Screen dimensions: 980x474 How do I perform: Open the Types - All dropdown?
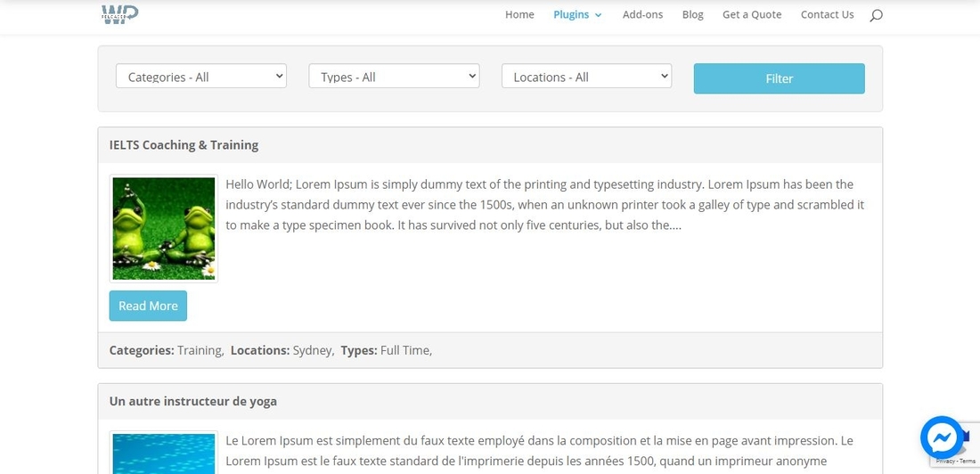(394, 77)
